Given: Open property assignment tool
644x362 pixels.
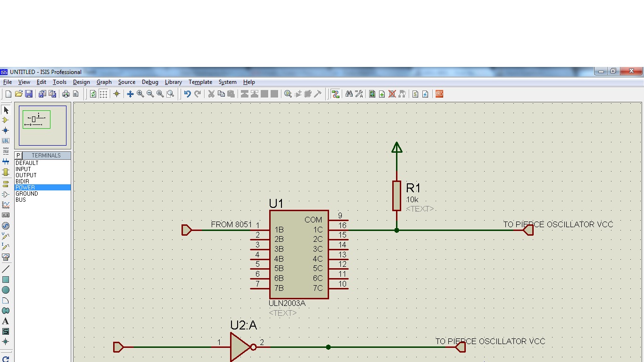Looking at the screenshot, I should coord(359,94).
